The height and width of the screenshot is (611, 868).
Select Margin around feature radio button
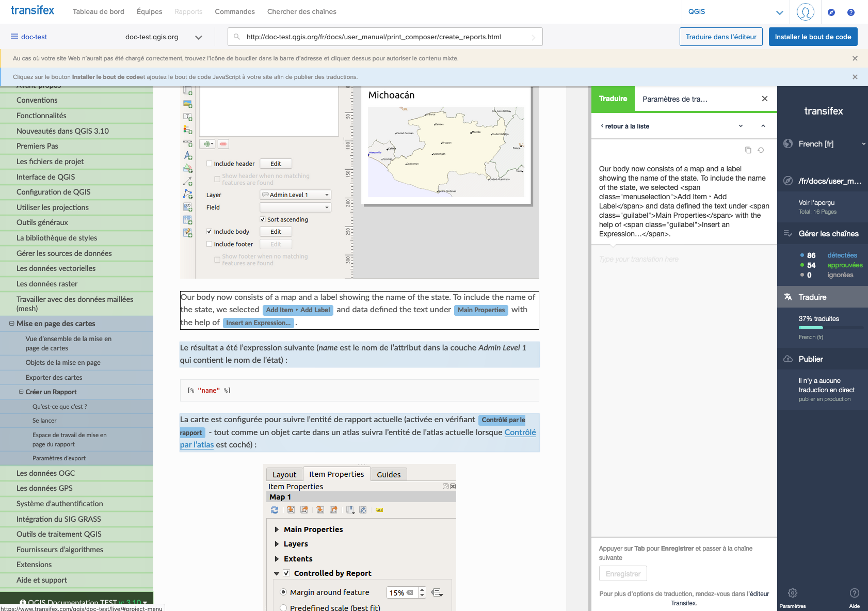283,592
